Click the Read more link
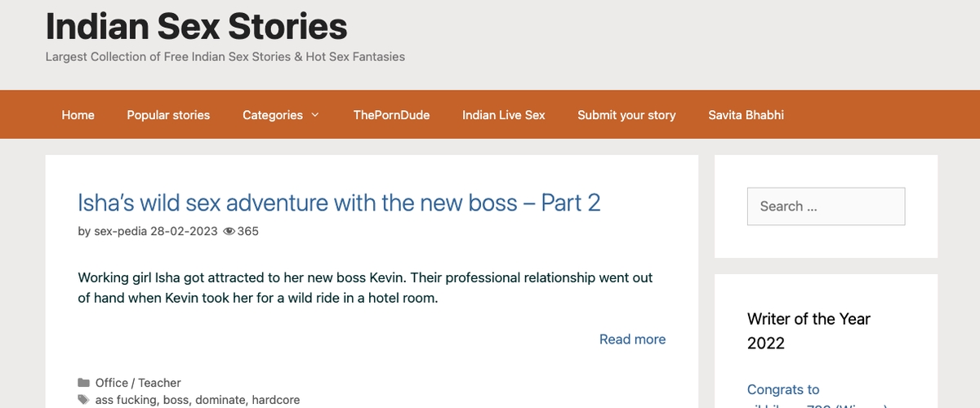The height and width of the screenshot is (408, 980). point(632,339)
